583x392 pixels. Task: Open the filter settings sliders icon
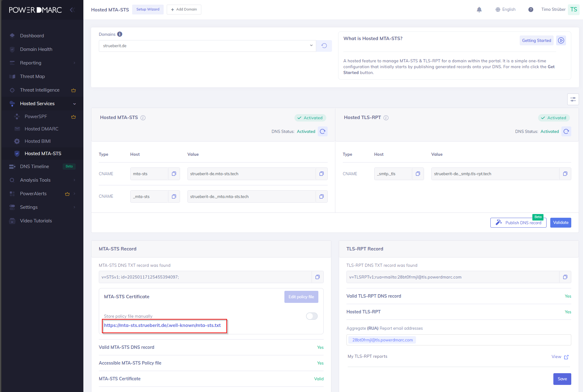tap(573, 99)
